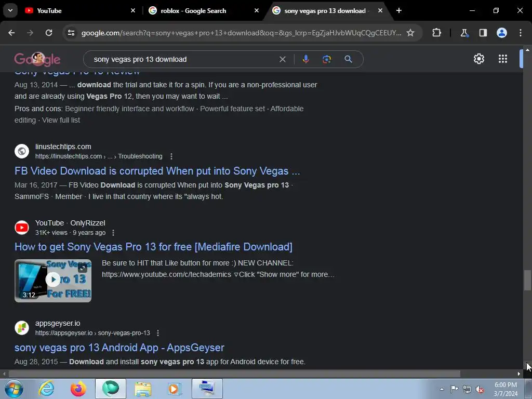The width and height of the screenshot is (532, 399).
Task: Click in the Google search input field
Action: pos(183,59)
